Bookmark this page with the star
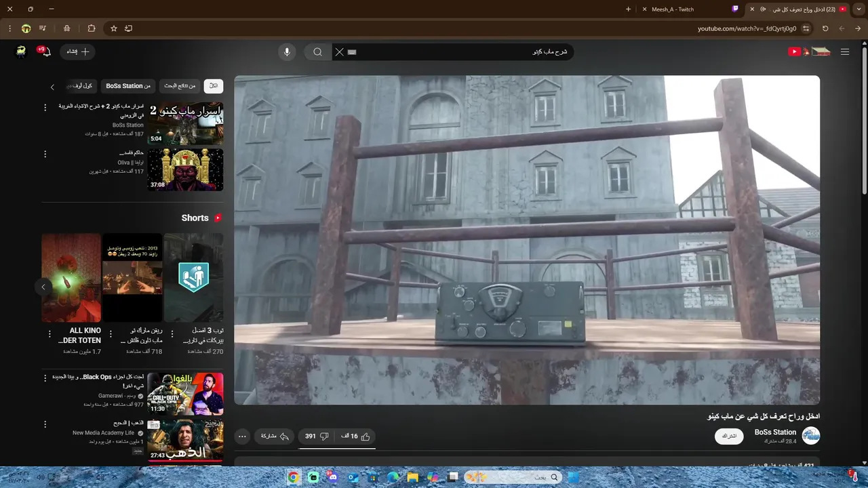 (114, 28)
